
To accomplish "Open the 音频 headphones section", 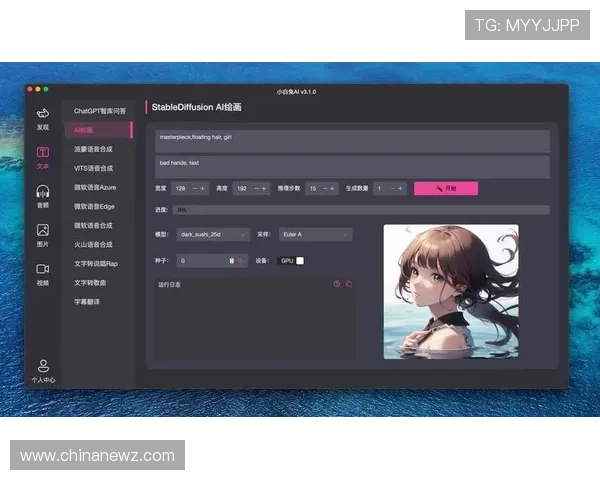I will [42, 191].
